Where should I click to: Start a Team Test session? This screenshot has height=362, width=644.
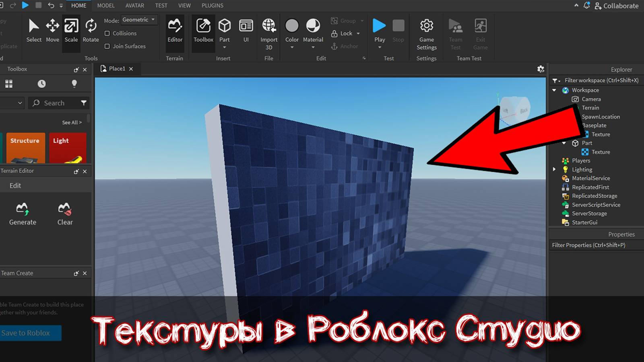455,31
